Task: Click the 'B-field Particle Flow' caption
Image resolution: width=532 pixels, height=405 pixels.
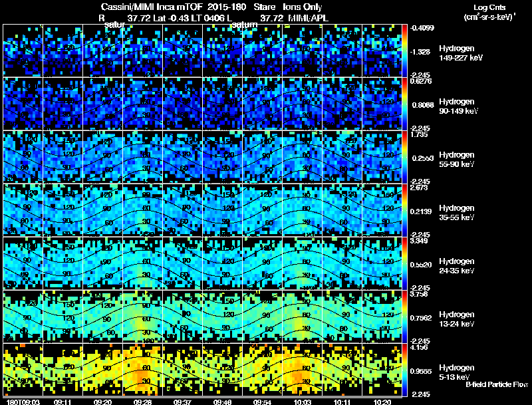Action: [x=497, y=384]
